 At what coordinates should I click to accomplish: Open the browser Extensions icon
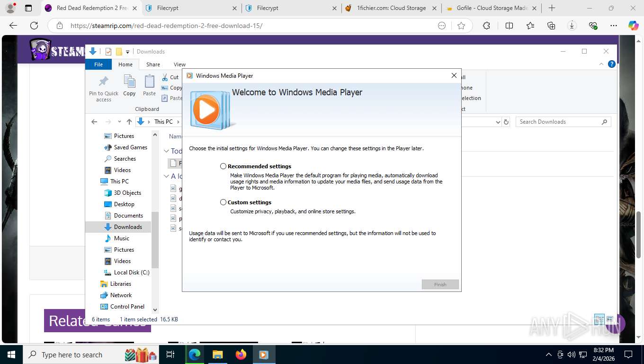point(486,26)
